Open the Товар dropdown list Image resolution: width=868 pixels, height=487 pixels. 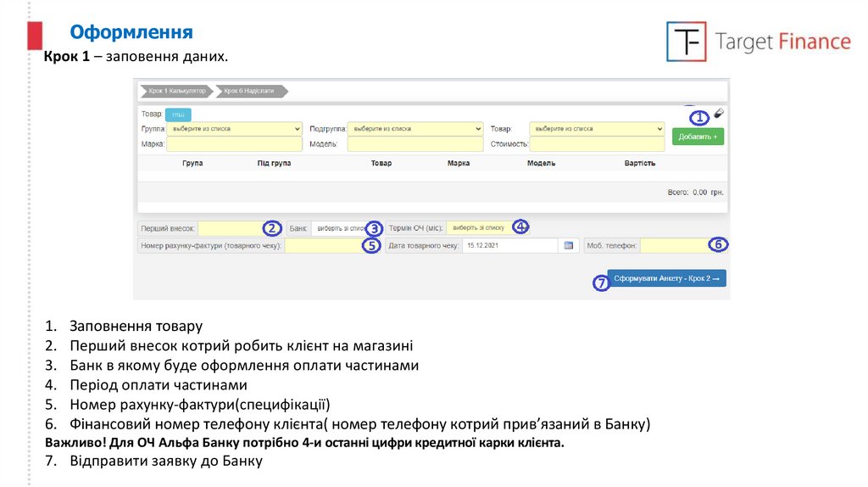coord(597,128)
